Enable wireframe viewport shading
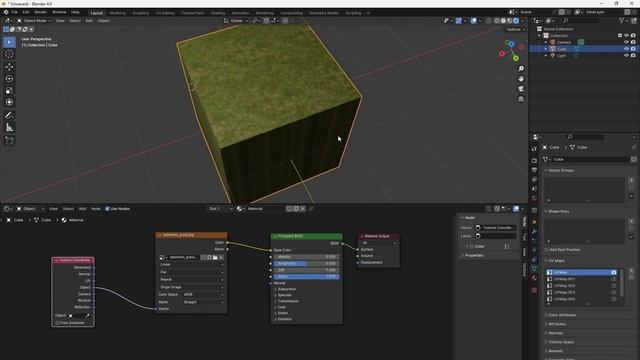Viewport: 640px width, 360px height. click(x=497, y=20)
